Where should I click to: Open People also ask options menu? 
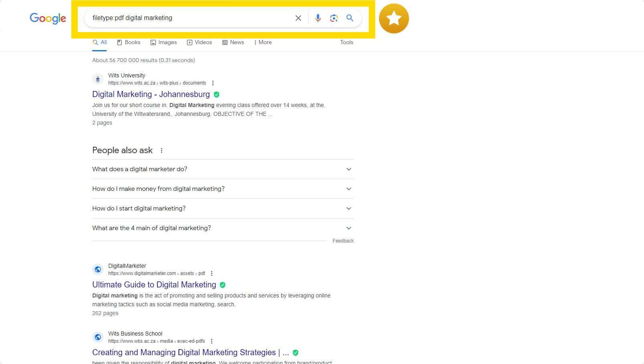(x=162, y=150)
